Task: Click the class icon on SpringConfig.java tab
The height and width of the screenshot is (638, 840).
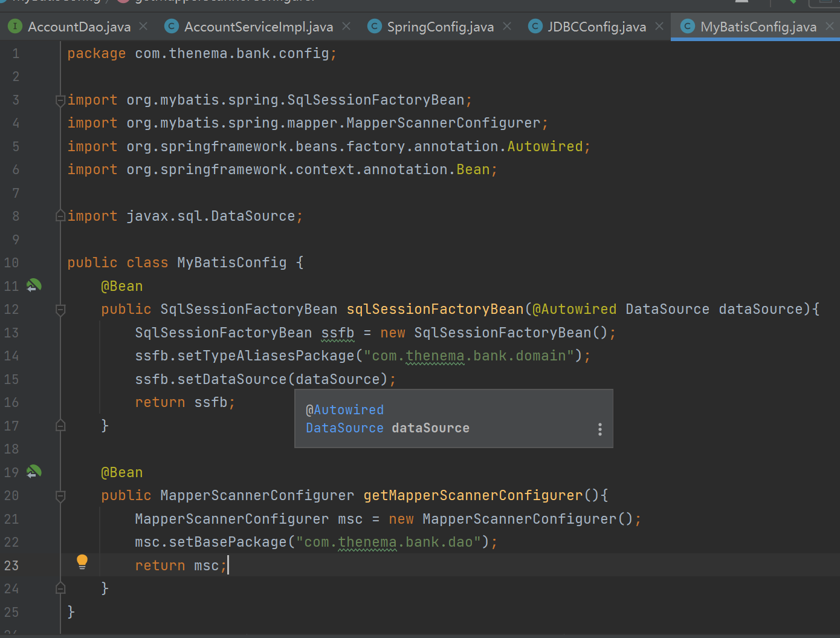Action: (375, 27)
